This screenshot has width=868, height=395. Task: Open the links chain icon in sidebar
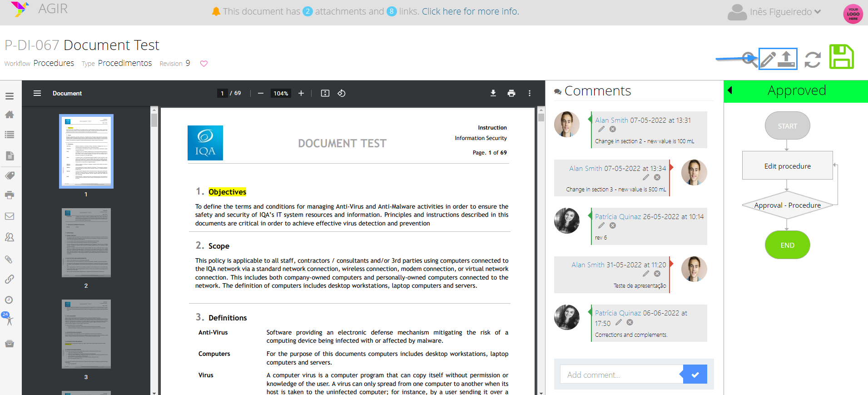point(10,279)
